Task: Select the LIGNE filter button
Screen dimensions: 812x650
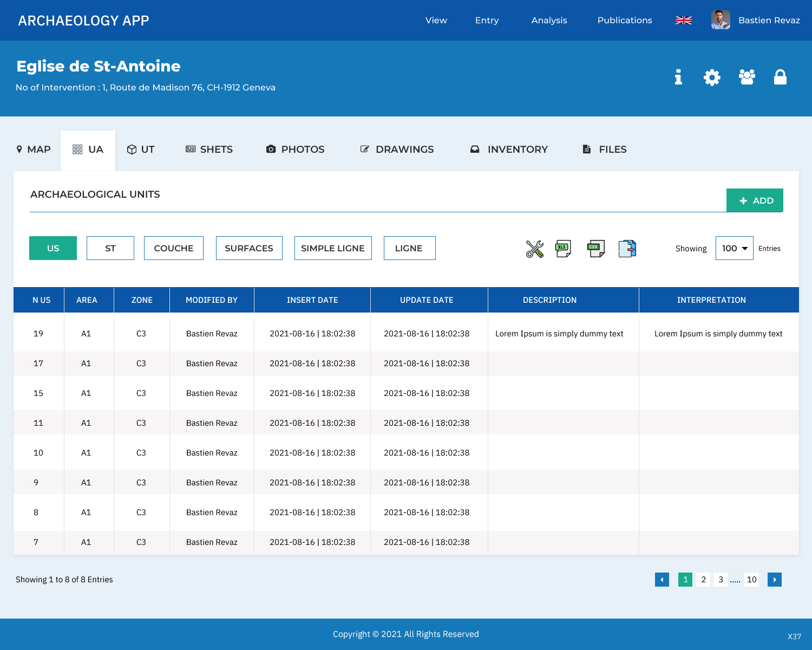Action: pos(410,248)
